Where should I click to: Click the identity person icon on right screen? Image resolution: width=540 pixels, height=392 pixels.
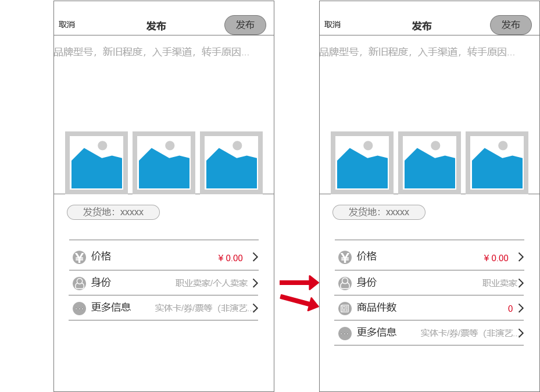345,282
